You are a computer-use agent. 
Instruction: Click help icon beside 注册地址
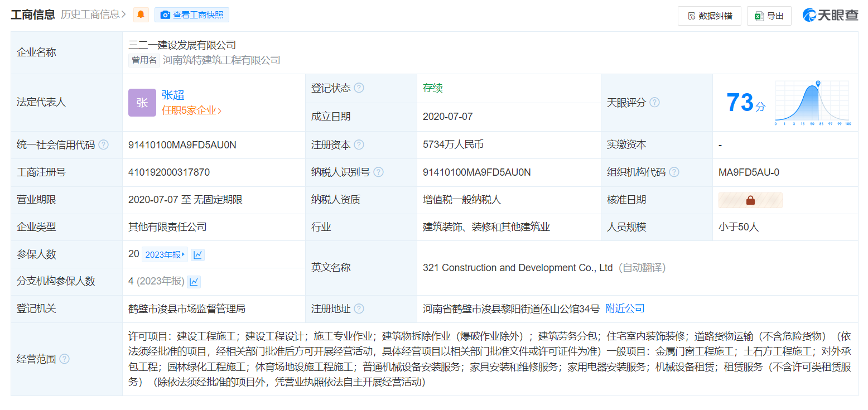[x=359, y=309]
